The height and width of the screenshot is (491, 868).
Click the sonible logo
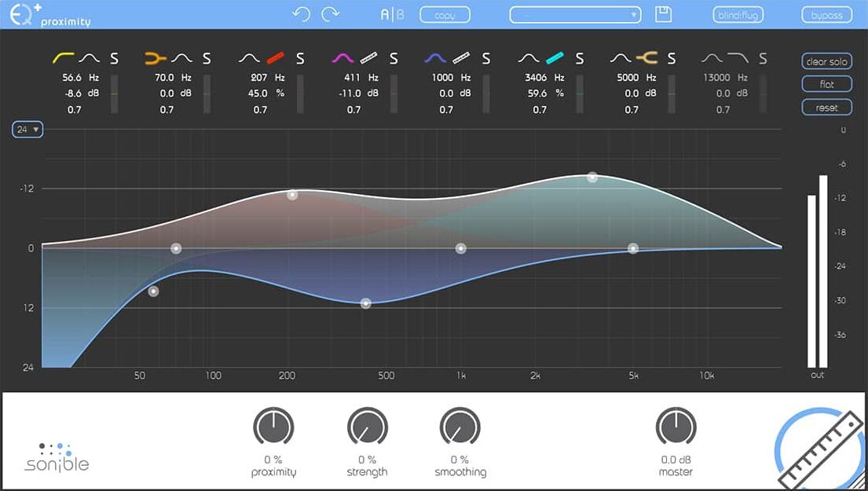tap(57, 457)
